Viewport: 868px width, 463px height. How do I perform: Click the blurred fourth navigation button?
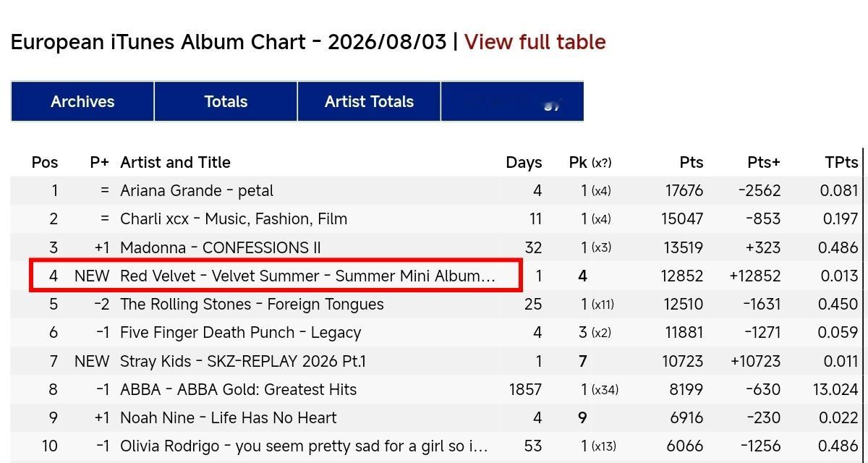[x=512, y=101]
